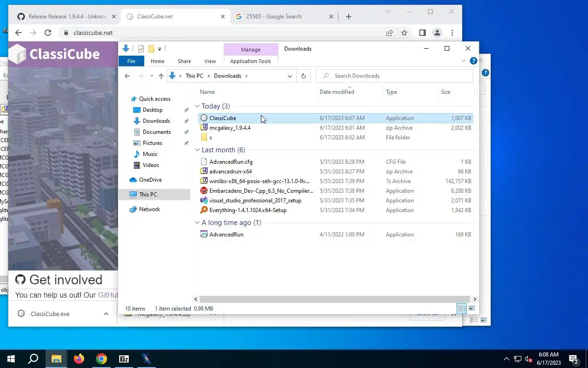
Task: Open Chrome three-dot menu
Action: pos(452,33)
